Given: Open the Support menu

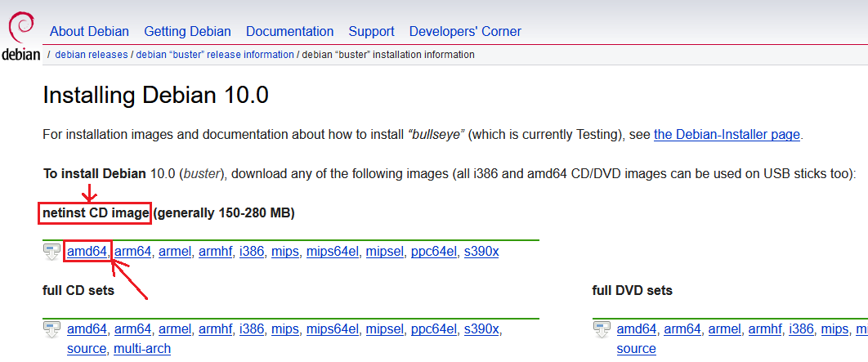Looking at the screenshot, I should [371, 32].
